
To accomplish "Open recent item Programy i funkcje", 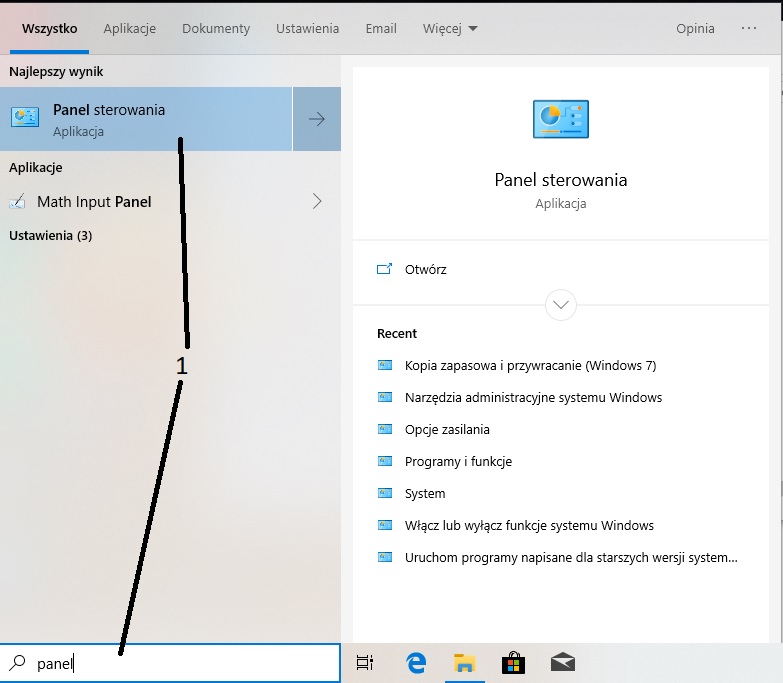I will (458, 461).
